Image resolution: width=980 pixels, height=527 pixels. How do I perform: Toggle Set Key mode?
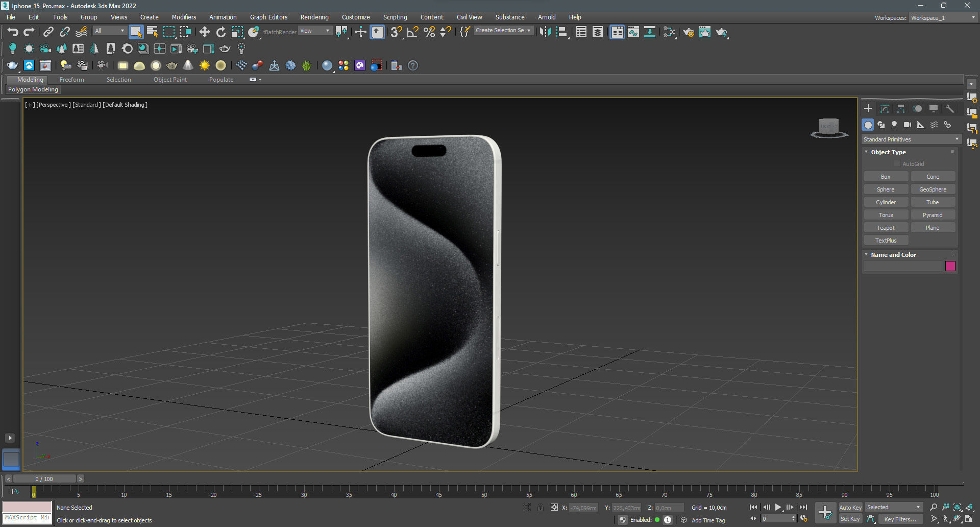click(x=850, y=519)
